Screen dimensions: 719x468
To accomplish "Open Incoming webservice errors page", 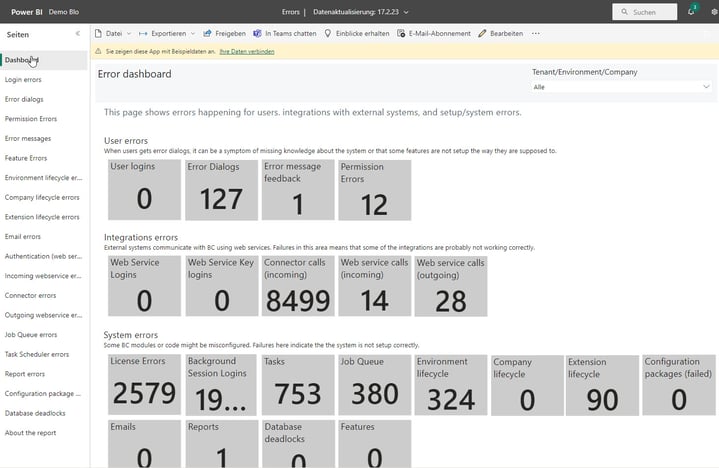I will (43, 276).
